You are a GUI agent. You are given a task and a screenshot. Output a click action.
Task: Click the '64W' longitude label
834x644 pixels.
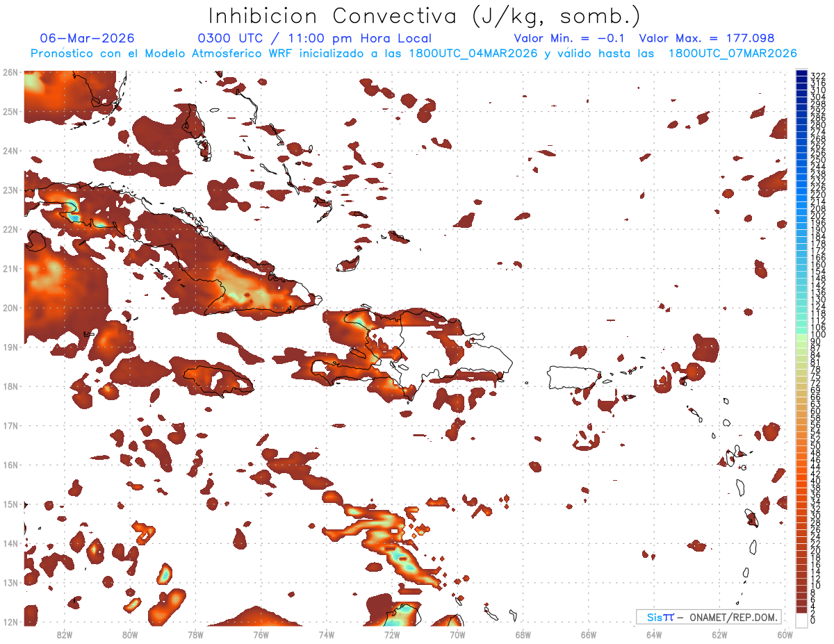[x=654, y=634]
